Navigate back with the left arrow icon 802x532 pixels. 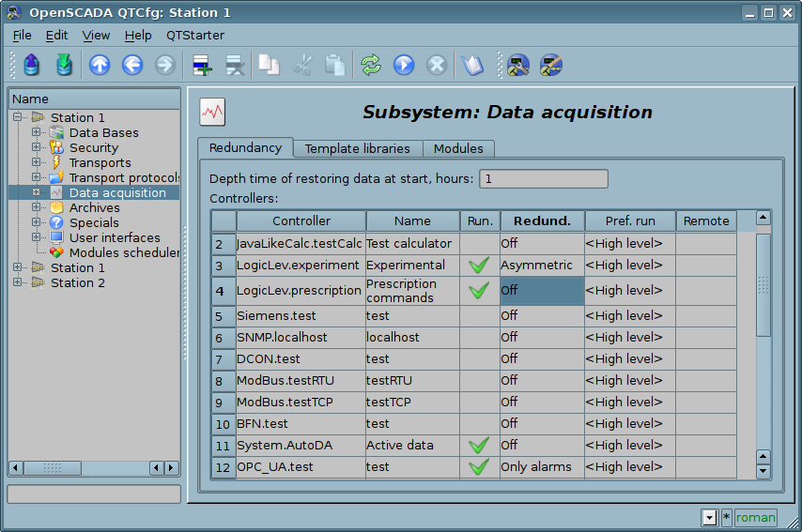point(132,66)
